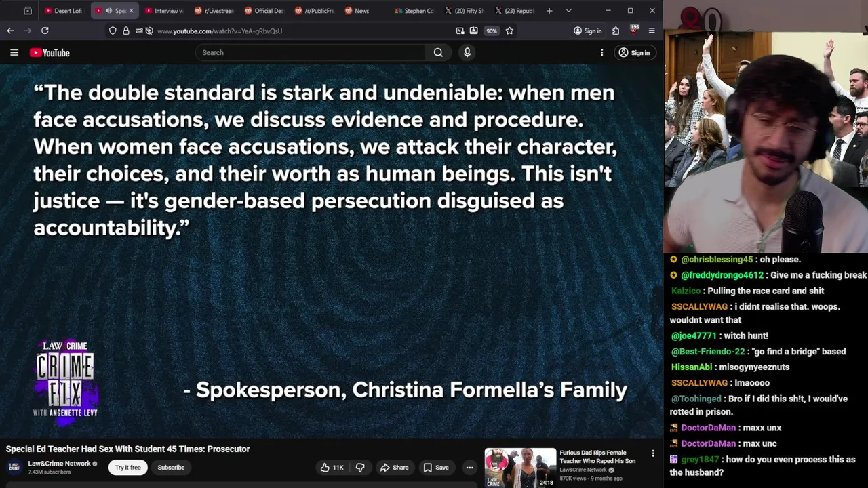
Task: Focus the YouTube Search field
Action: 310,52
